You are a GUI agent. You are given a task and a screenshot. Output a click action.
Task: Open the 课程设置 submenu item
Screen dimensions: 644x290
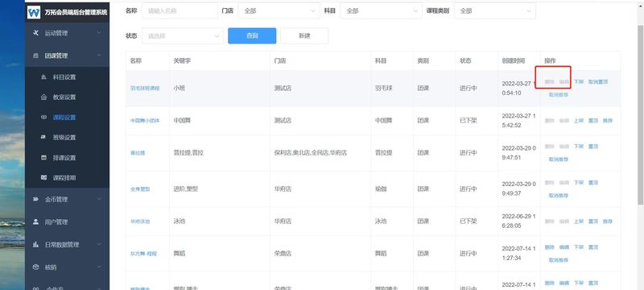click(x=64, y=118)
